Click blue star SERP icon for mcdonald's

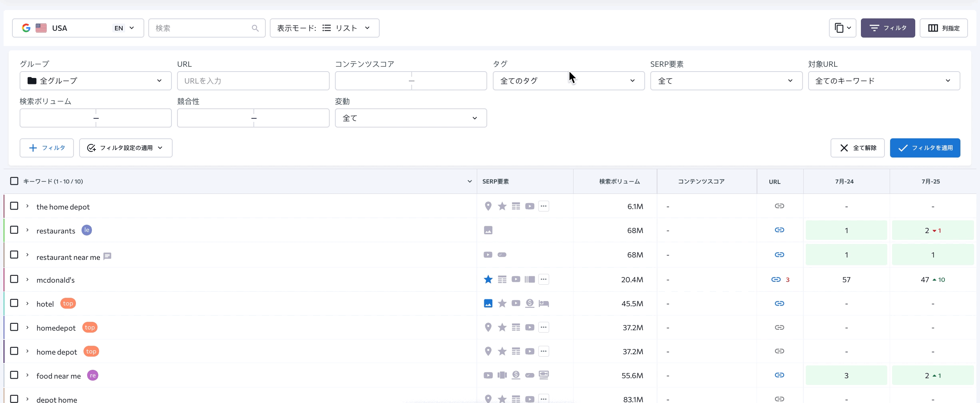pyautogui.click(x=488, y=279)
